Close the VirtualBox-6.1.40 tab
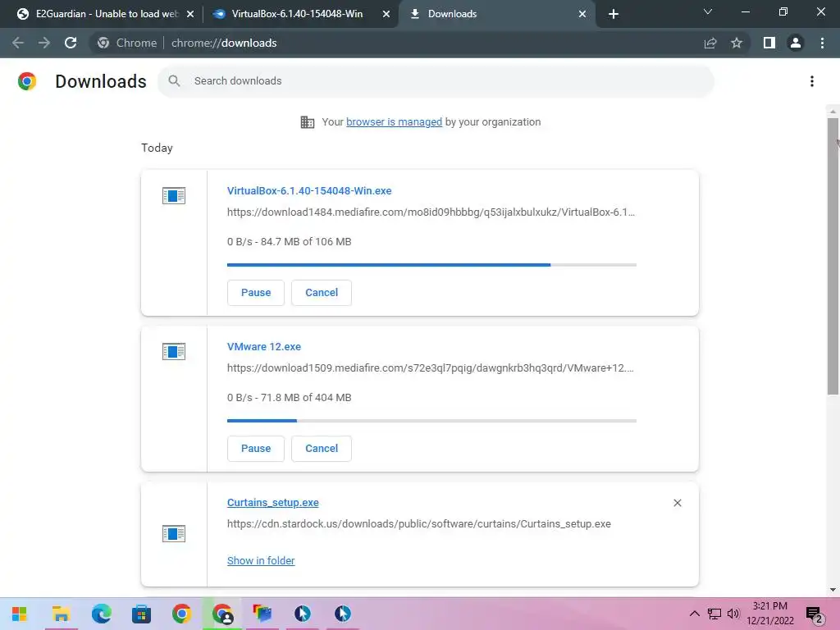Screen dimensions: 840x630 click(386, 14)
